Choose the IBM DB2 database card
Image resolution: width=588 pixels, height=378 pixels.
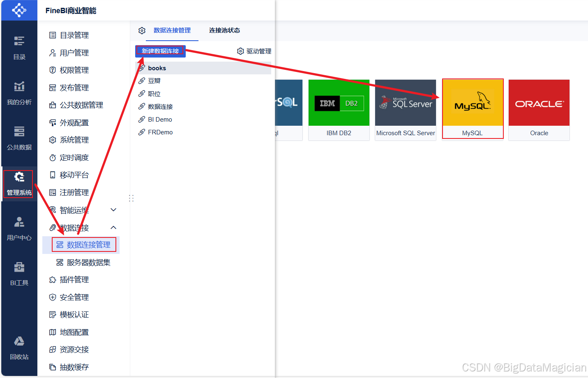click(x=339, y=110)
